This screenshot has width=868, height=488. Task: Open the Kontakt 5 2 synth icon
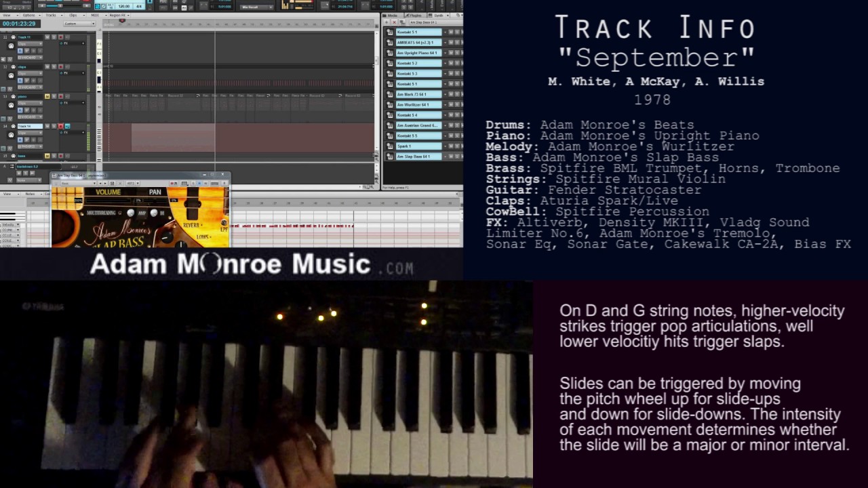390,63
